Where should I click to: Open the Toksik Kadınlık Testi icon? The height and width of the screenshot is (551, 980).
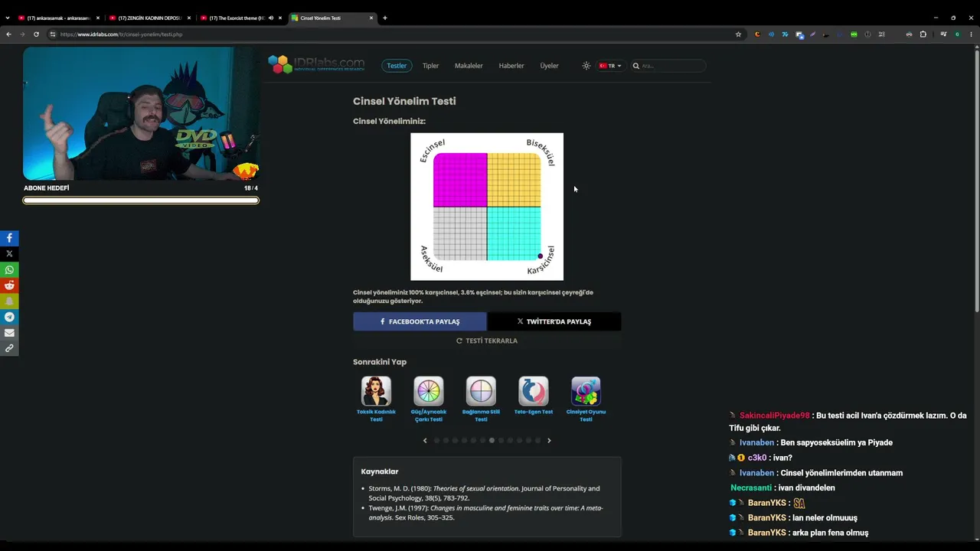coord(376,391)
